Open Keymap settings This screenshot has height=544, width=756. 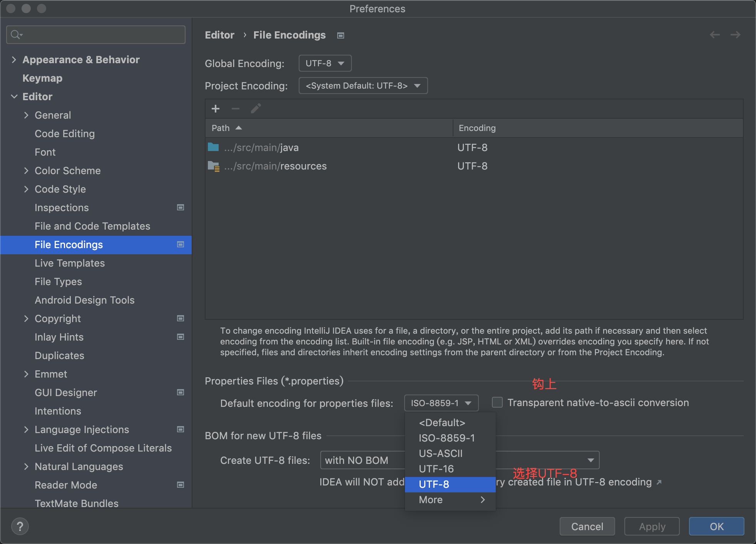42,78
